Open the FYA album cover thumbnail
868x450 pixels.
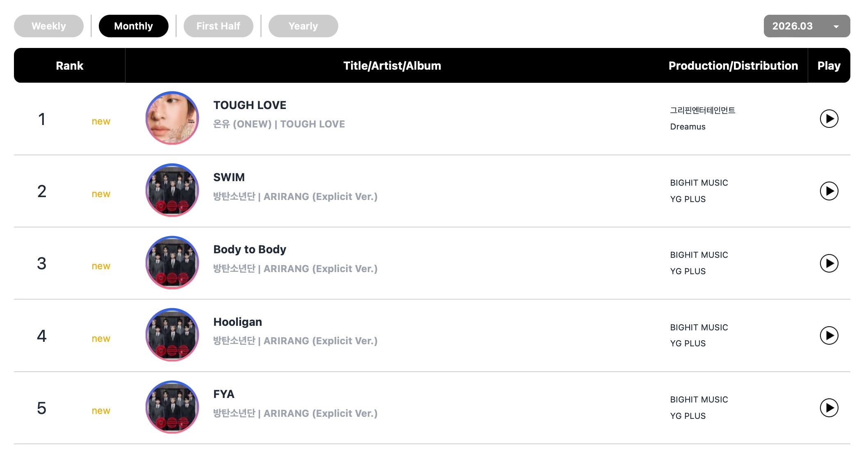click(x=172, y=407)
